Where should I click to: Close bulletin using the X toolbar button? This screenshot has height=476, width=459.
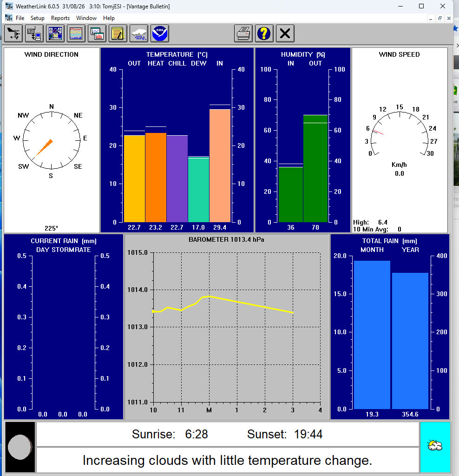pyautogui.click(x=285, y=33)
